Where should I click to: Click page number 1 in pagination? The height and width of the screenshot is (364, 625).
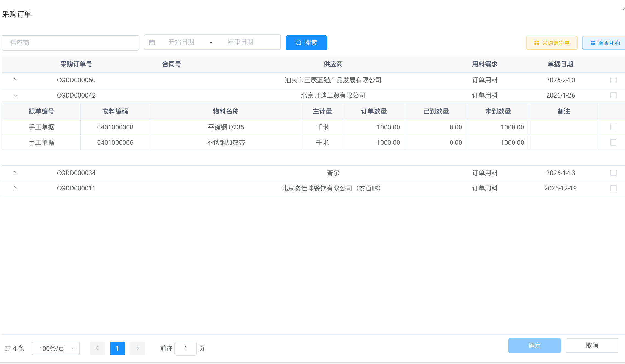117,348
